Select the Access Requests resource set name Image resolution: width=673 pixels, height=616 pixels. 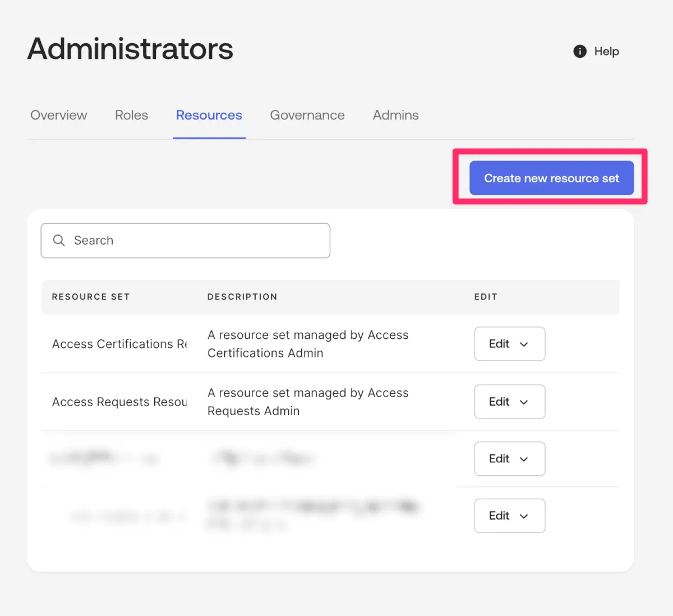pyautogui.click(x=119, y=402)
